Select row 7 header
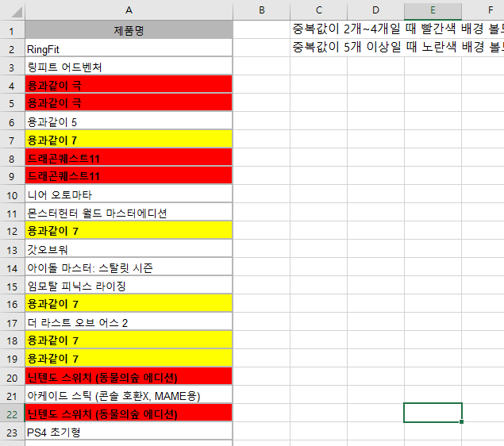The image size is (504, 446). (x=12, y=140)
